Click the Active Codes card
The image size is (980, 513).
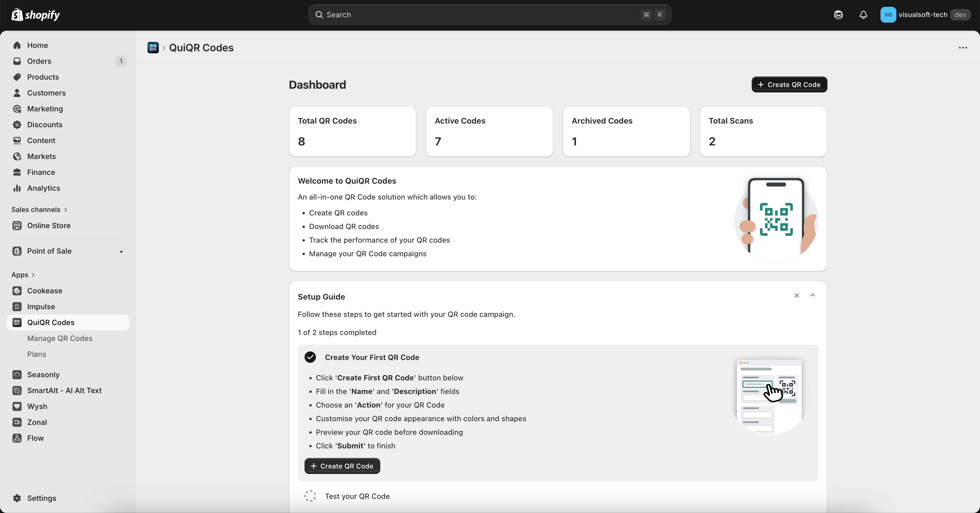click(489, 132)
